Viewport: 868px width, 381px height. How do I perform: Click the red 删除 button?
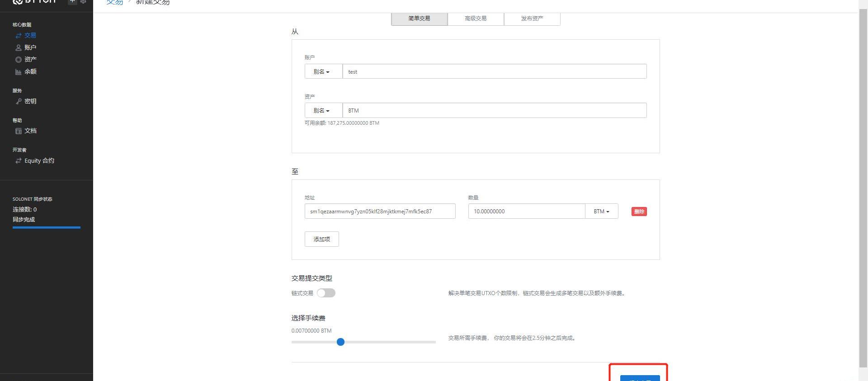coord(639,212)
